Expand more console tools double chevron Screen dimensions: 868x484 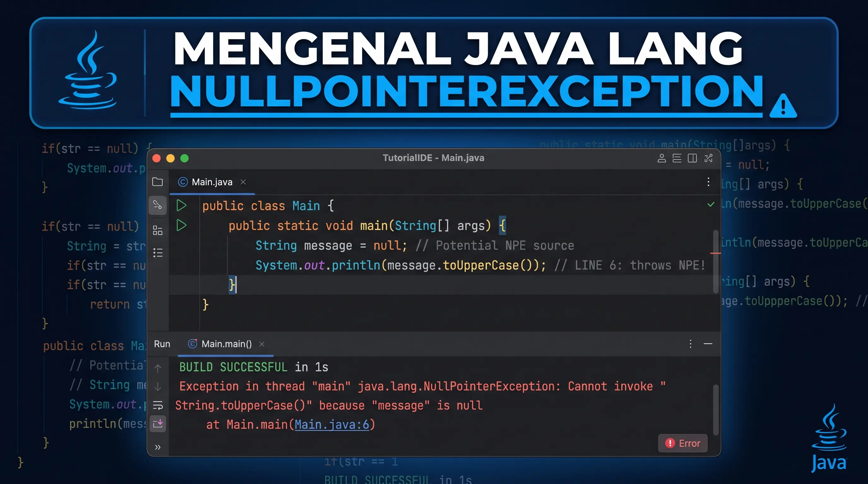pos(158,447)
